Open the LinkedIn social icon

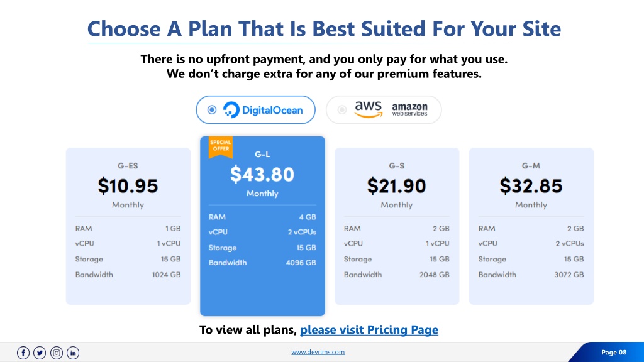click(73, 353)
